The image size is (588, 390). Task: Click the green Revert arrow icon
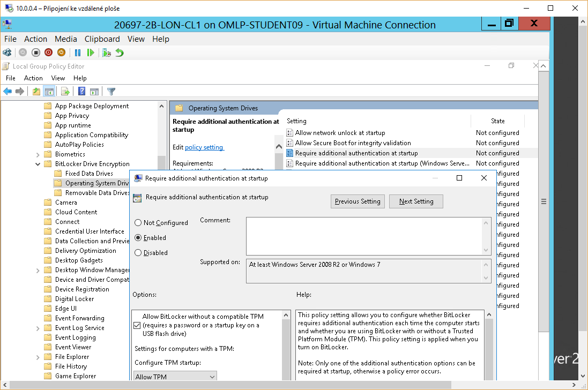click(120, 53)
